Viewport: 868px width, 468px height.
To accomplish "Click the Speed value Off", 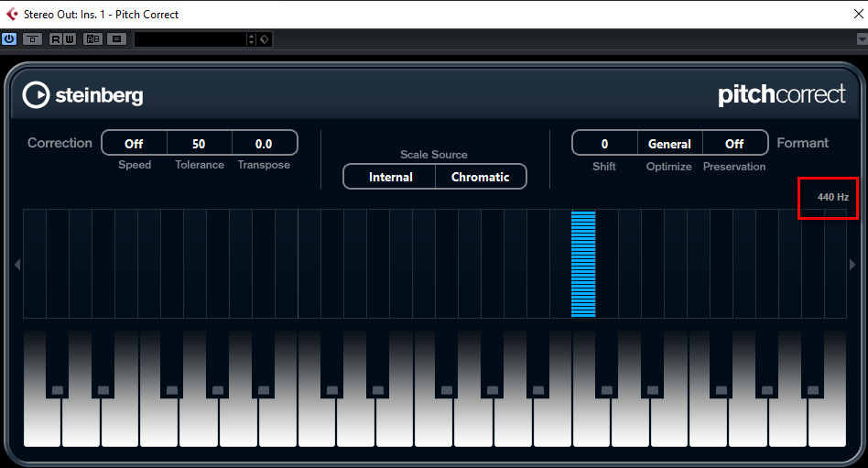I will (134, 144).
